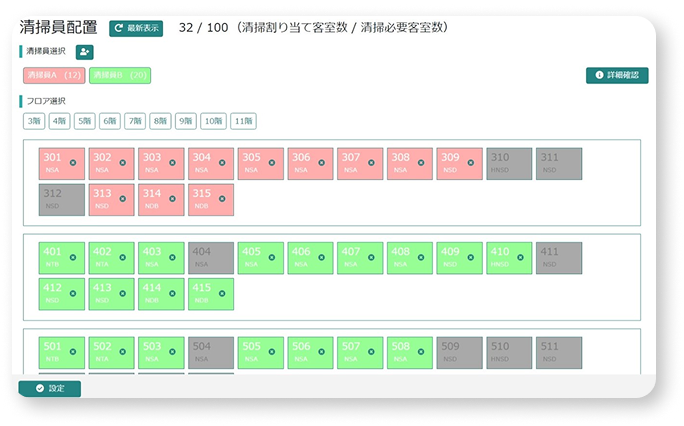Unassign room 507 via its circle icon
Screen dimensions: 684x426
click(x=370, y=351)
